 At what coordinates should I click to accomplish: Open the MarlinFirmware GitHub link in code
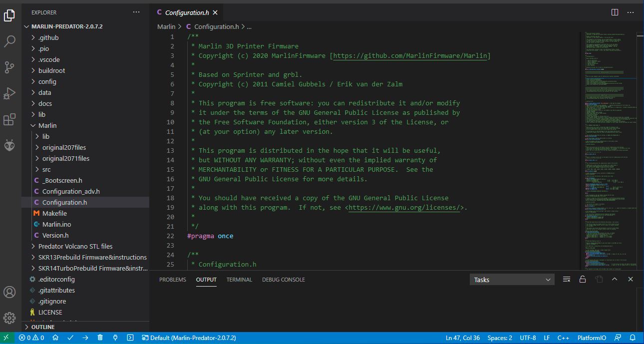[410, 56]
